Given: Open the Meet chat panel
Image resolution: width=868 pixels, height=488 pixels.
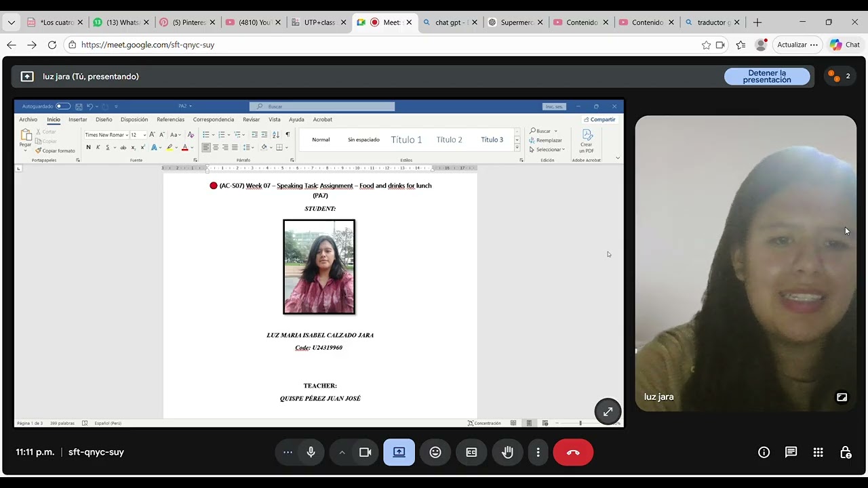Looking at the screenshot, I should pyautogui.click(x=791, y=452).
